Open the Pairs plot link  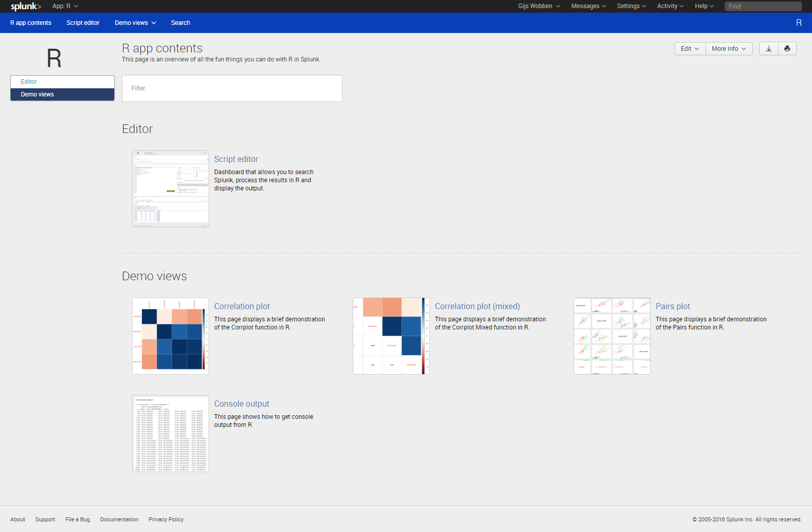click(673, 306)
